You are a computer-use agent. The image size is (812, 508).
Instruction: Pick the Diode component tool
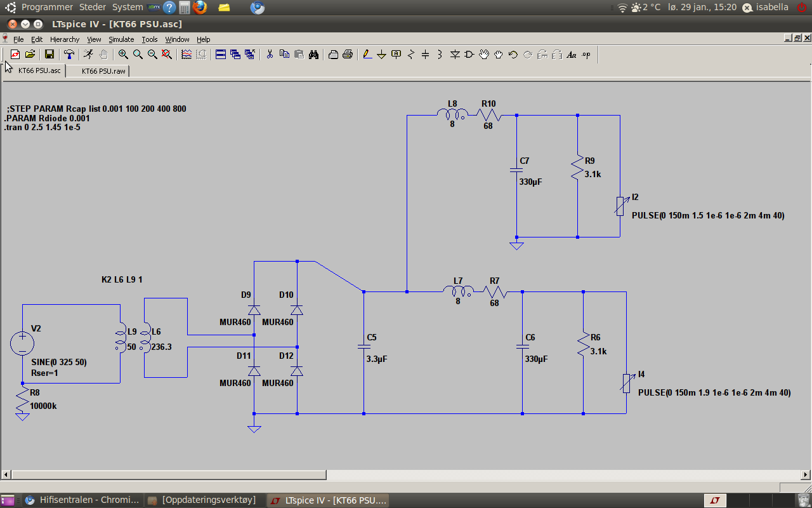click(455, 55)
